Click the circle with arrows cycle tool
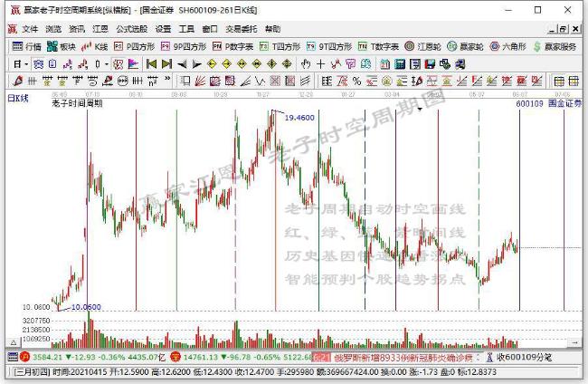The image size is (588, 384). tap(123, 81)
